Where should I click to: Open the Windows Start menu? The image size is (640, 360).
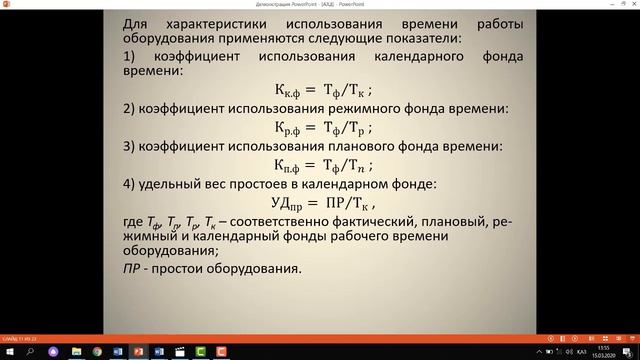tap(9, 352)
